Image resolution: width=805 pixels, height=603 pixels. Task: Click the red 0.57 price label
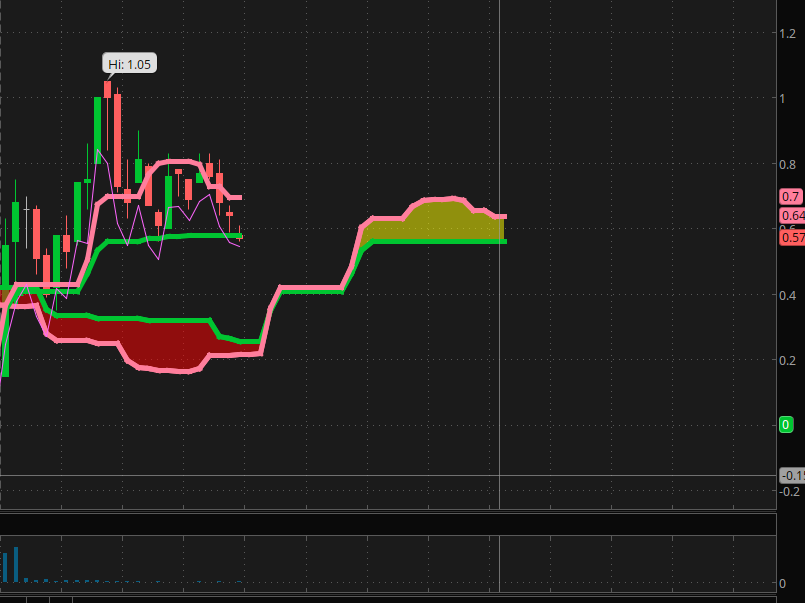click(792, 237)
